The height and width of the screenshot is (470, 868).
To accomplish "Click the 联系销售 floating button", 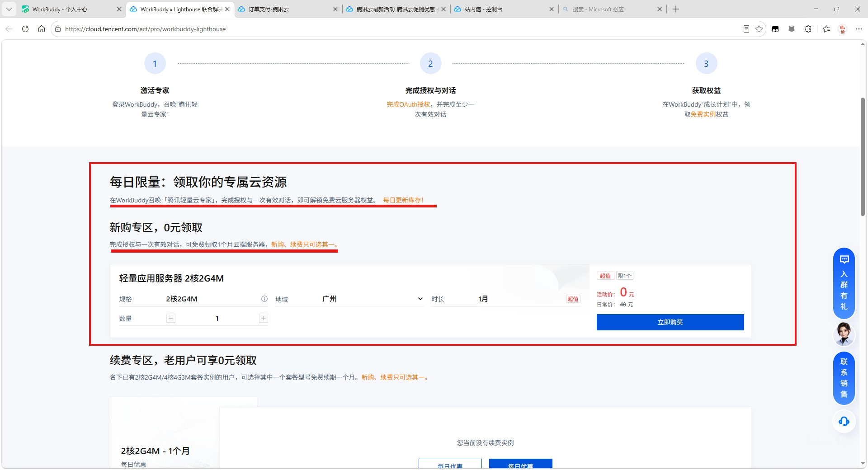I will pos(844,378).
